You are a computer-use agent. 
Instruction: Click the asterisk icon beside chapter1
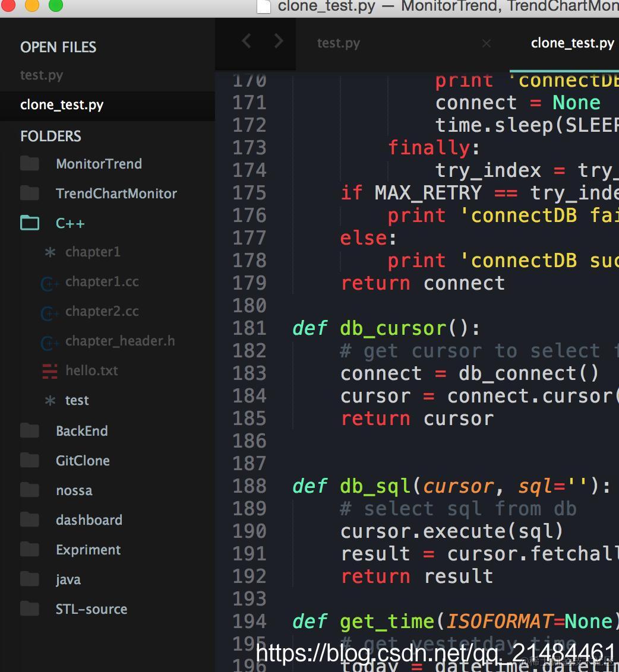point(50,252)
